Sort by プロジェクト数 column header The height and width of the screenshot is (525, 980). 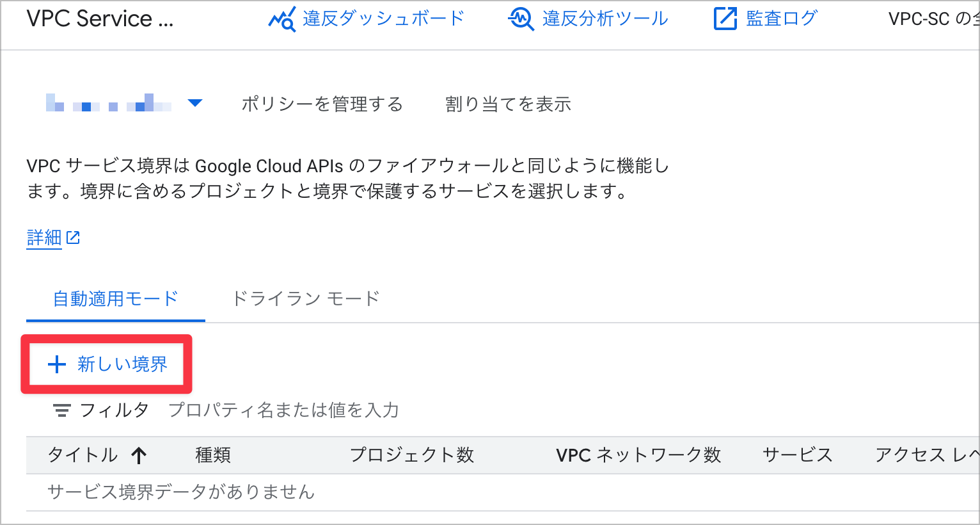pyautogui.click(x=412, y=455)
